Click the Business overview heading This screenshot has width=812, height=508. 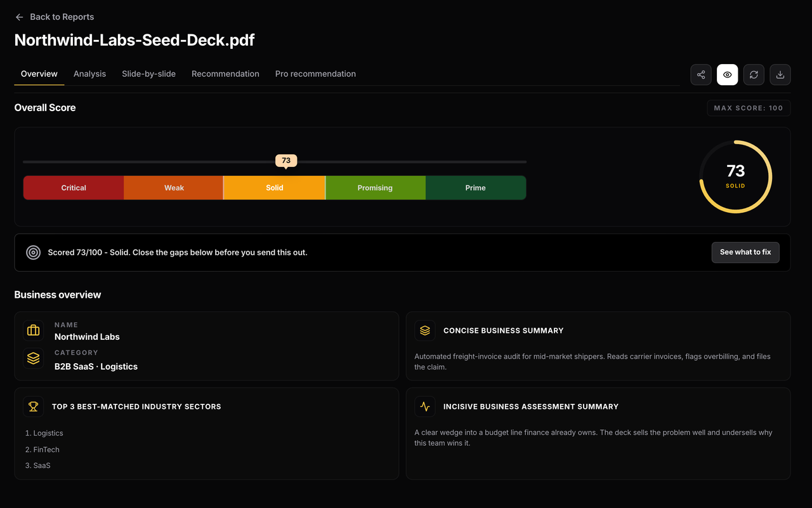[x=58, y=295]
